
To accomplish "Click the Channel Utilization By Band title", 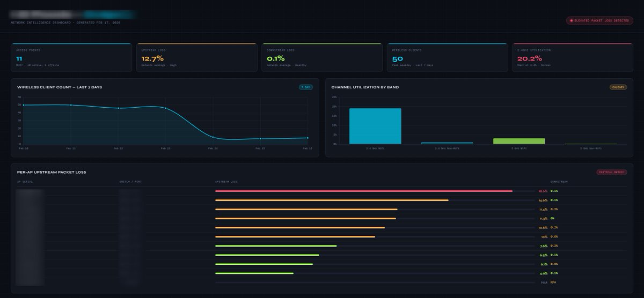I will click(365, 87).
